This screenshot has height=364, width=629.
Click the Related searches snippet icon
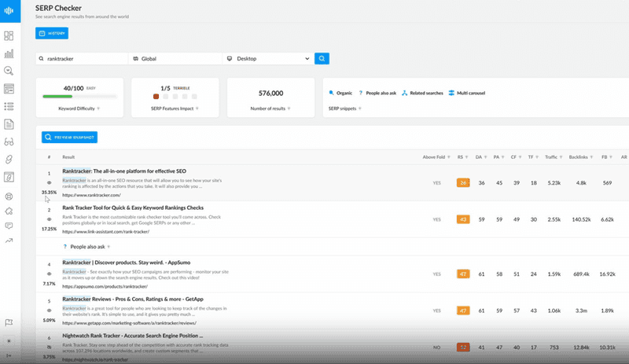404,93
